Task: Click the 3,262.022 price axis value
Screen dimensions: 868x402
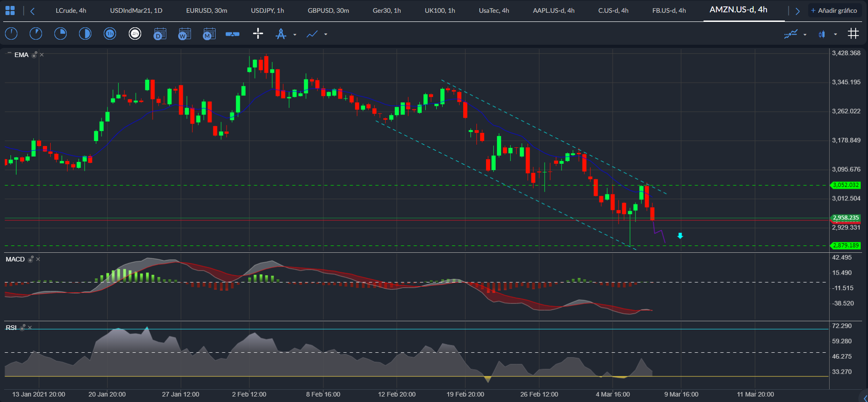Action: [846, 111]
